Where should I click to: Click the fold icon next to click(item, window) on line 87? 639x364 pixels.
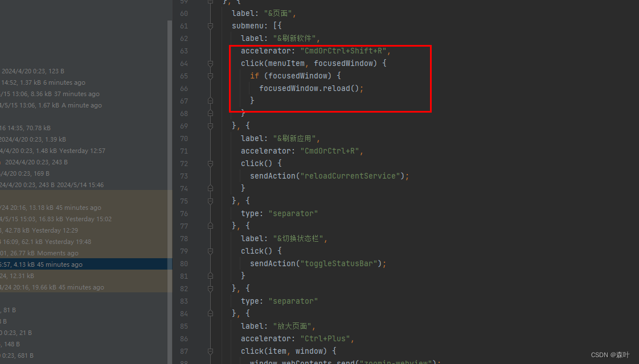(210, 351)
